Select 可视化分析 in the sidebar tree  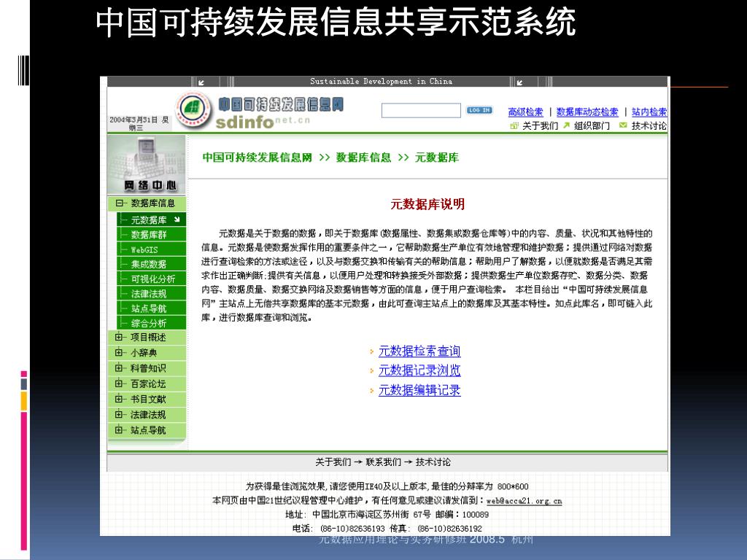point(153,279)
